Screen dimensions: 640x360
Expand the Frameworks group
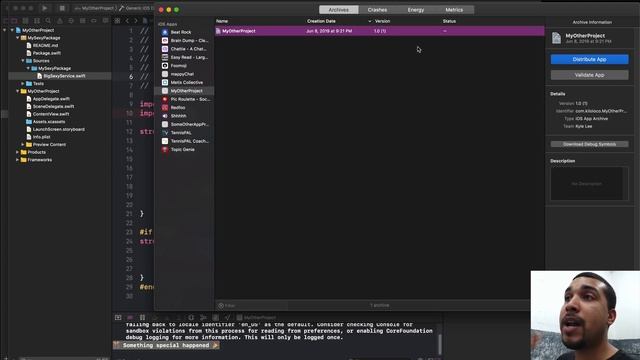point(18,160)
